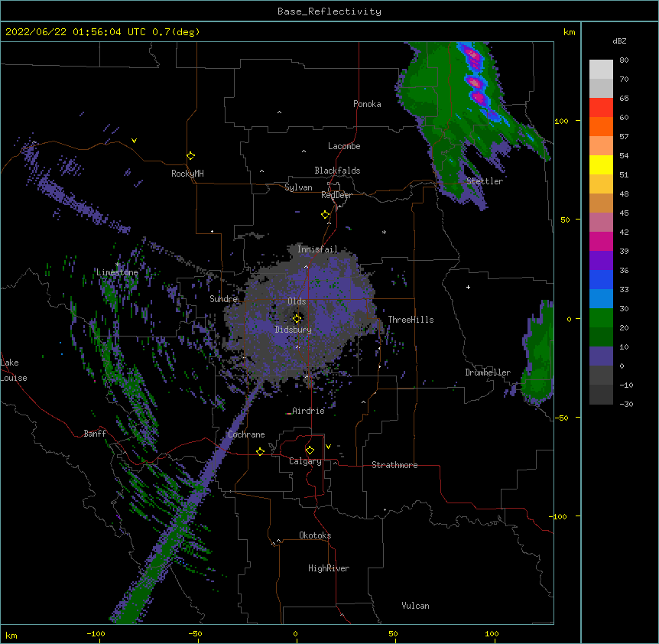Screen dimensions: 659x644
Task: Click the white asterisk marker east of Innisfail
Action: [384, 232]
